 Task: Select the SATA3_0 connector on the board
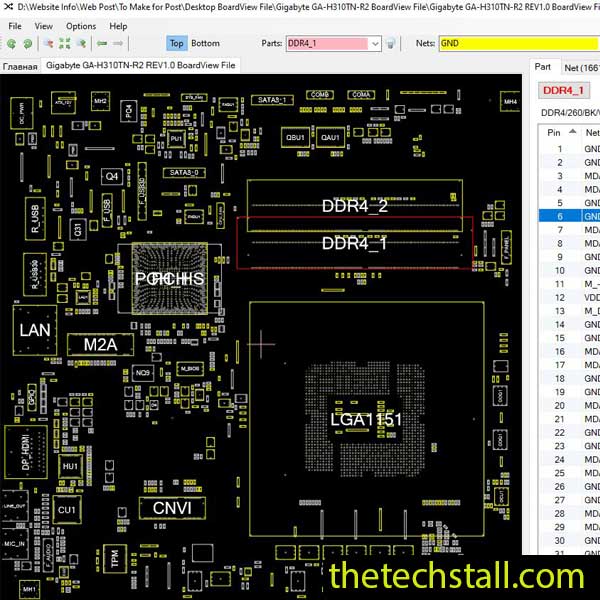[x=184, y=173]
